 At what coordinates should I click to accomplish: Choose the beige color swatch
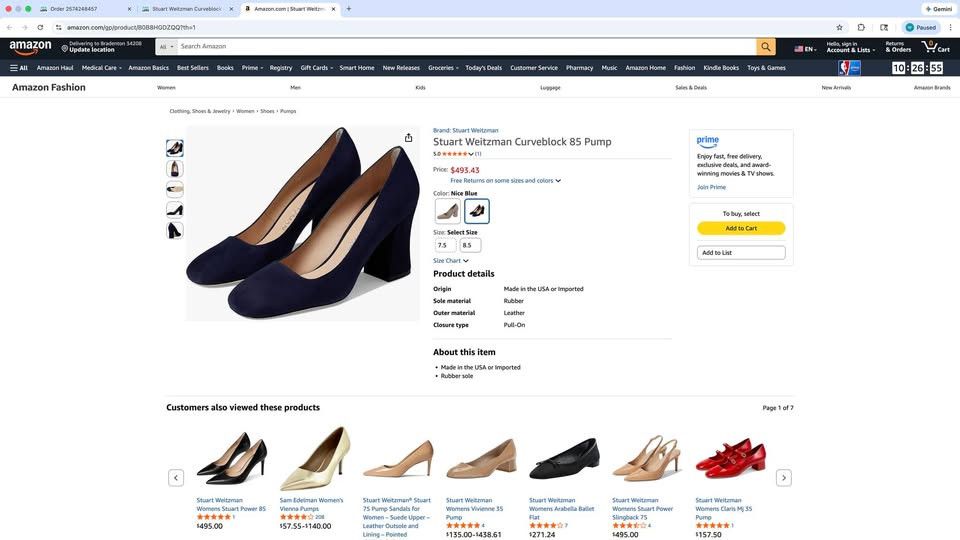coord(448,211)
